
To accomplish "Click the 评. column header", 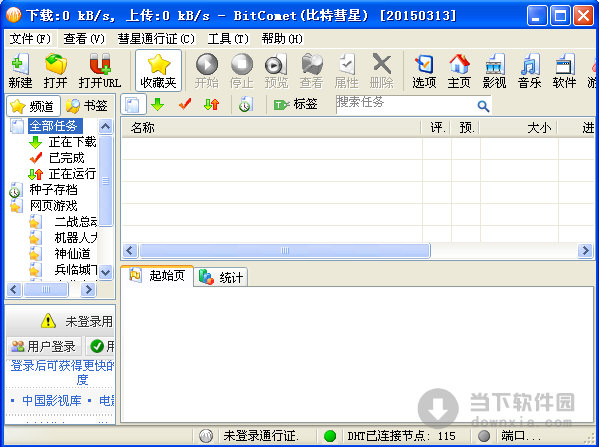I will (x=437, y=128).
